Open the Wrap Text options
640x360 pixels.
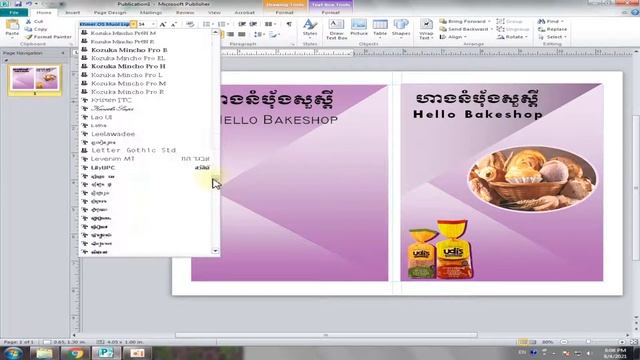(426, 29)
